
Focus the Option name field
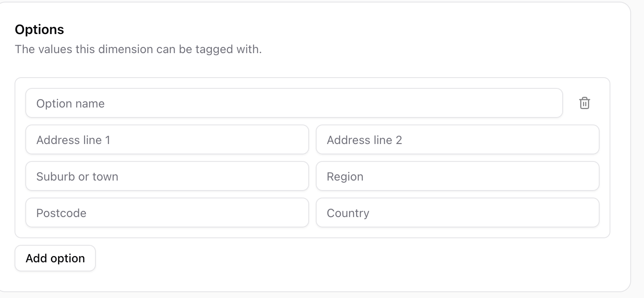point(294,103)
